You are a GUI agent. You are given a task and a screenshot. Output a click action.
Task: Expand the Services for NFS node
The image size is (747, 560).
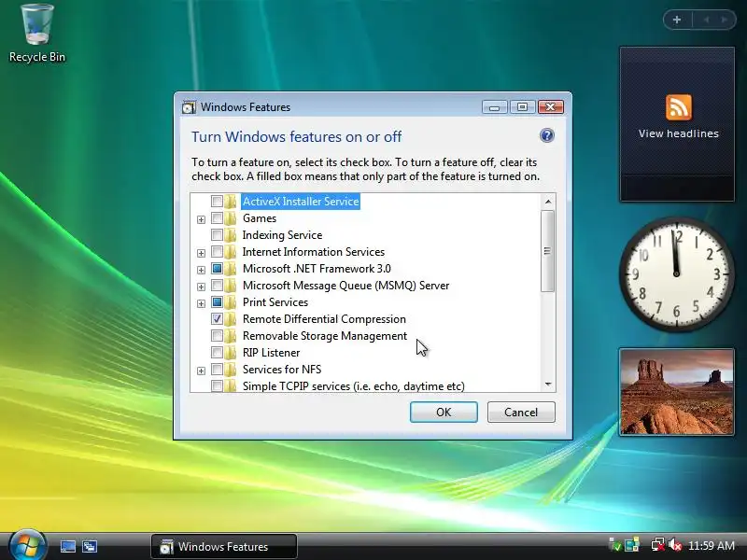point(201,371)
